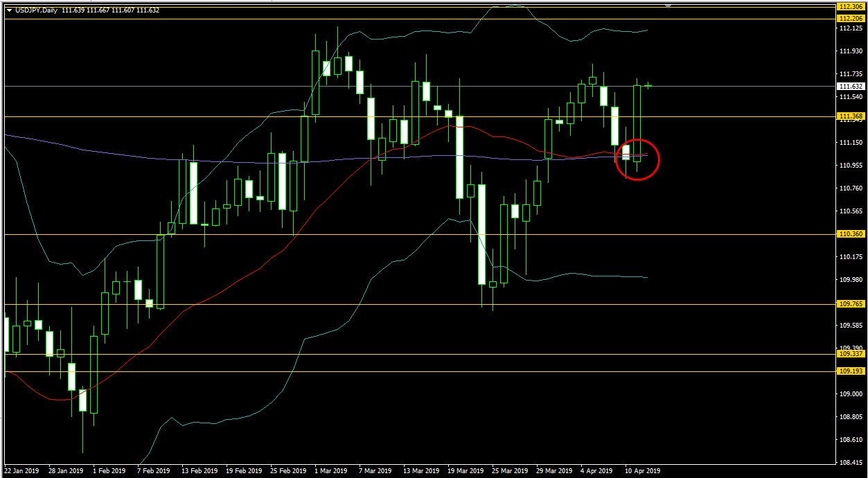The width and height of the screenshot is (868, 478).
Task: Click the 108.415 price scale value
Action: click(850, 463)
